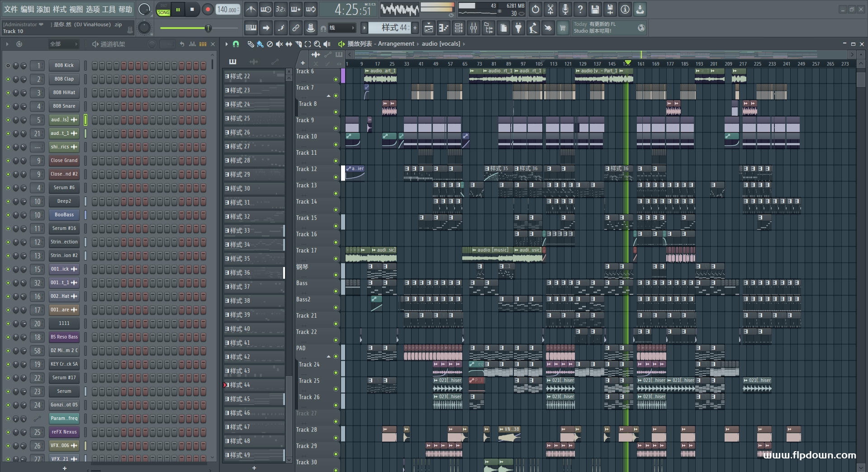Viewport: 868px width, 472px height.
Task: Toggle mute LED for 808 Kick channel
Action: coord(8,66)
